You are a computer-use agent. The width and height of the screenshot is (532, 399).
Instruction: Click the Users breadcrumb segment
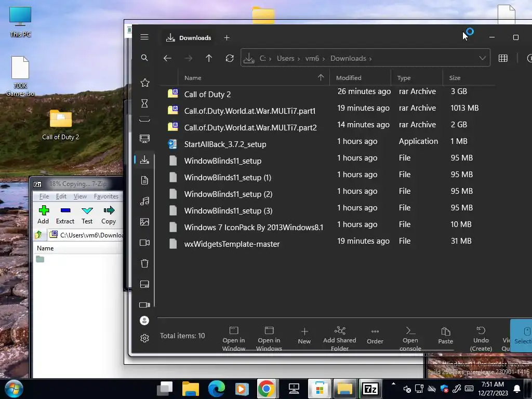click(x=285, y=58)
